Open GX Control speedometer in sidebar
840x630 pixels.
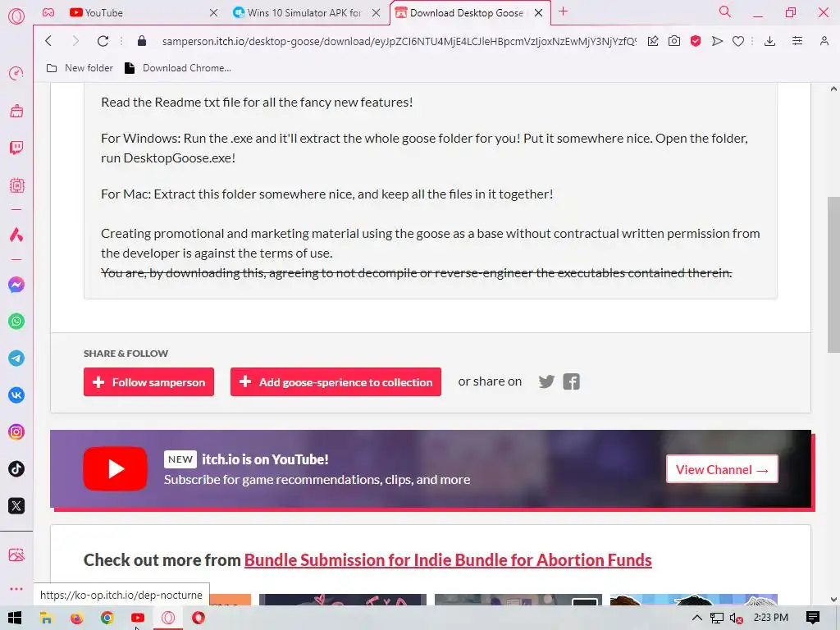[x=16, y=73]
